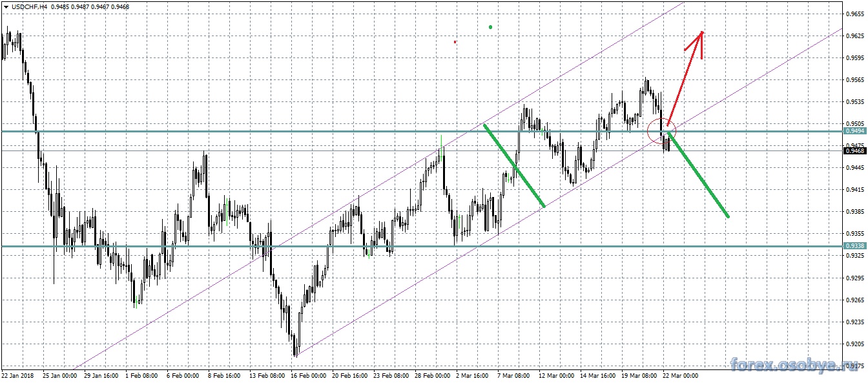Click the 0.9338 horizontal line price label
This screenshot has height=383, width=868.
tap(854, 246)
